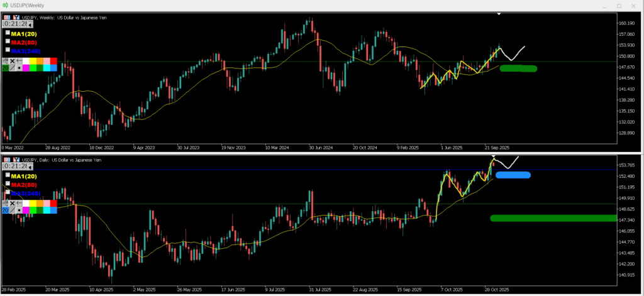This screenshot has height=296, width=644.
Task: Enable MA1(20) checkbox on daily chart
Action: [x=8, y=176]
